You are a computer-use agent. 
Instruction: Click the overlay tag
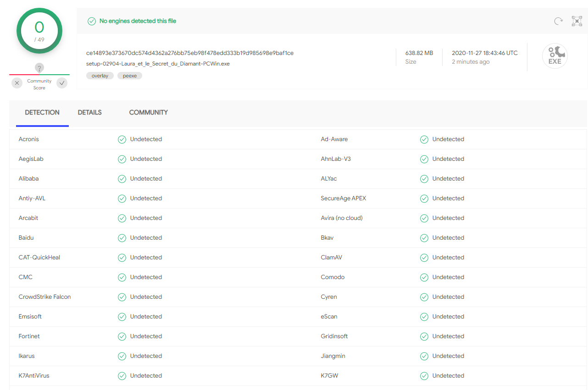point(100,76)
